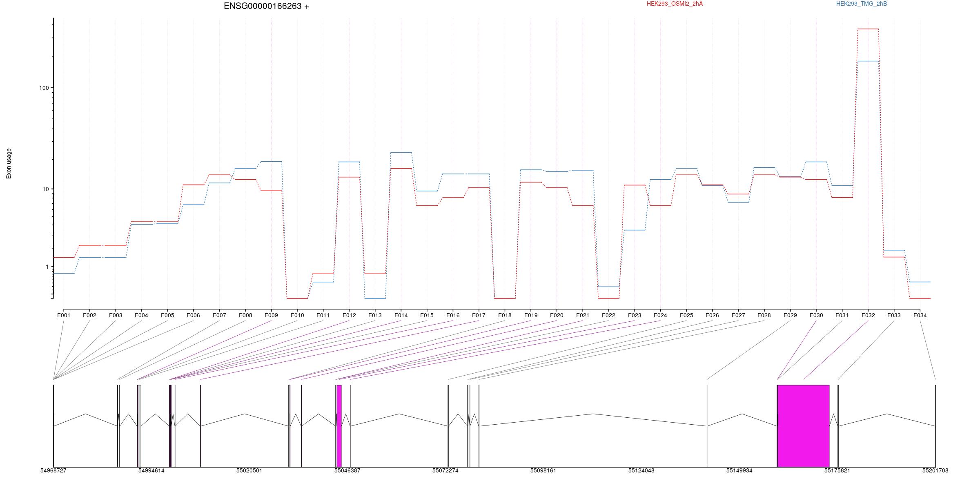Click genomic coordinate 55201708
The width and height of the screenshot is (980, 490).
935,470
